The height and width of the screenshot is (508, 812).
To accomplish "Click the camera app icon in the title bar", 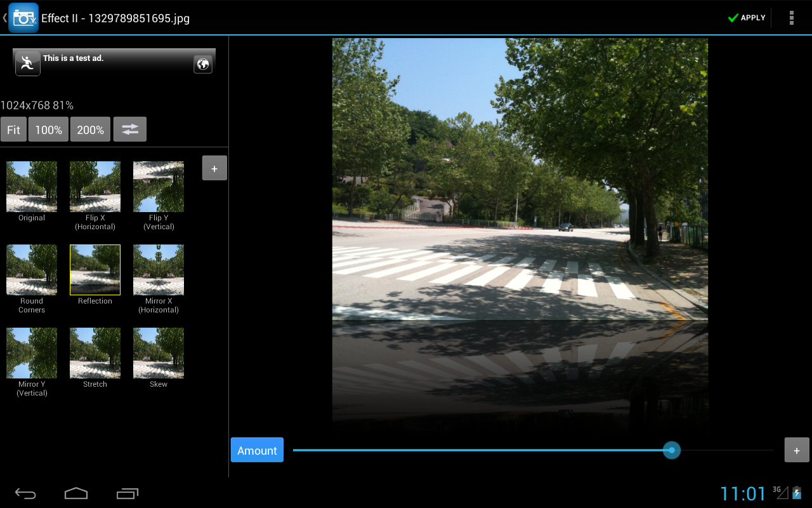I will [23, 17].
